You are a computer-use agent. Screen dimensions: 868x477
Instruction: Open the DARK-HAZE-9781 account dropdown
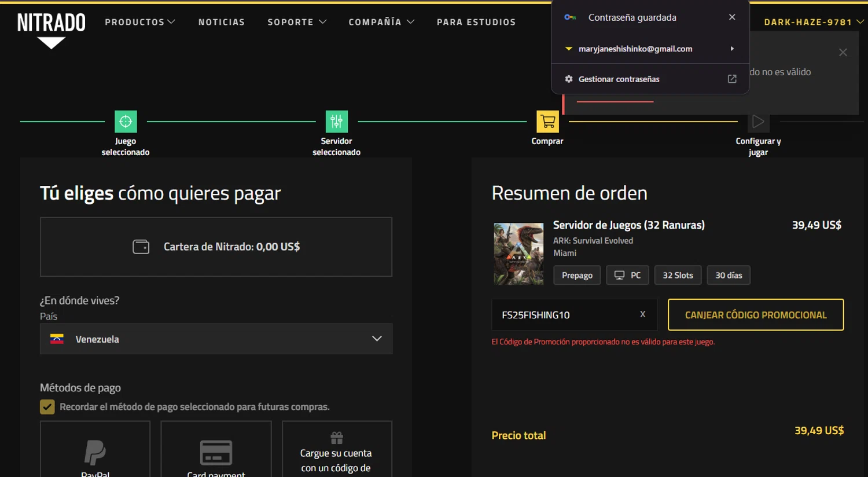coord(814,22)
